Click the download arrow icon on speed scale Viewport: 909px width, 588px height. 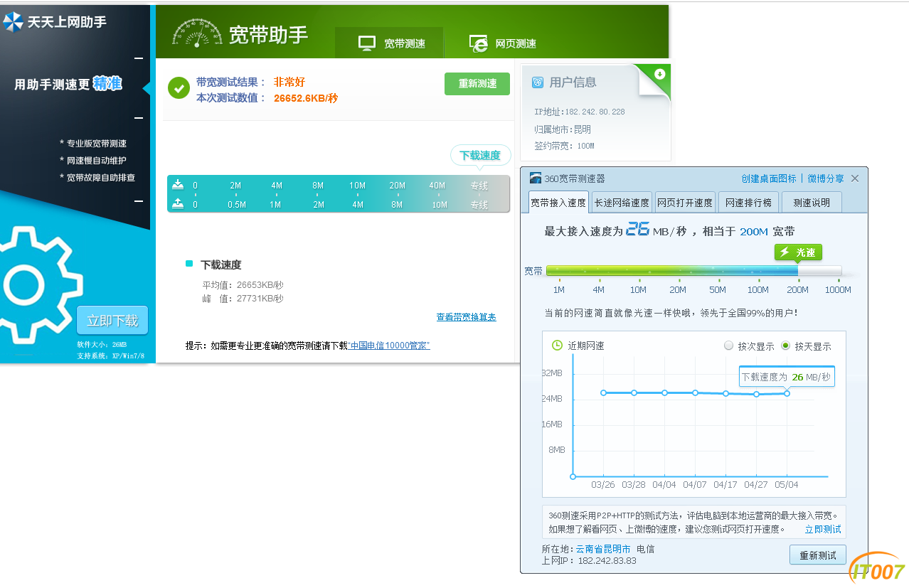click(x=178, y=185)
